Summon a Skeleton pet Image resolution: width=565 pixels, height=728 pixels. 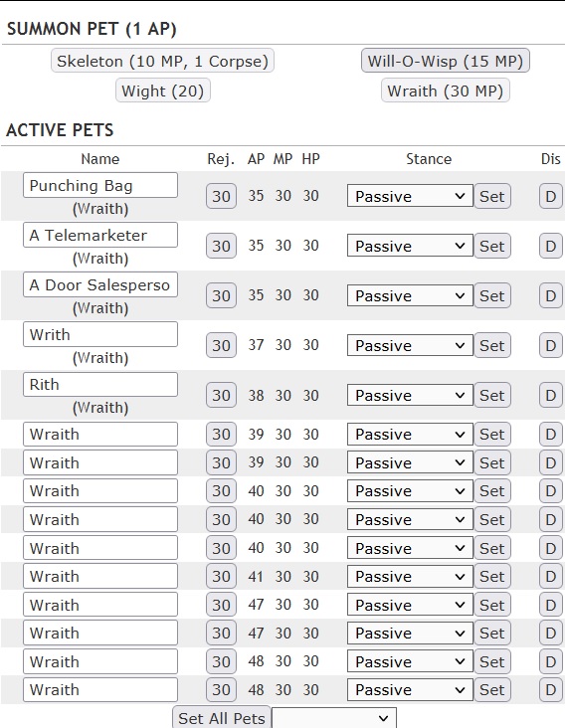click(x=162, y=61)
